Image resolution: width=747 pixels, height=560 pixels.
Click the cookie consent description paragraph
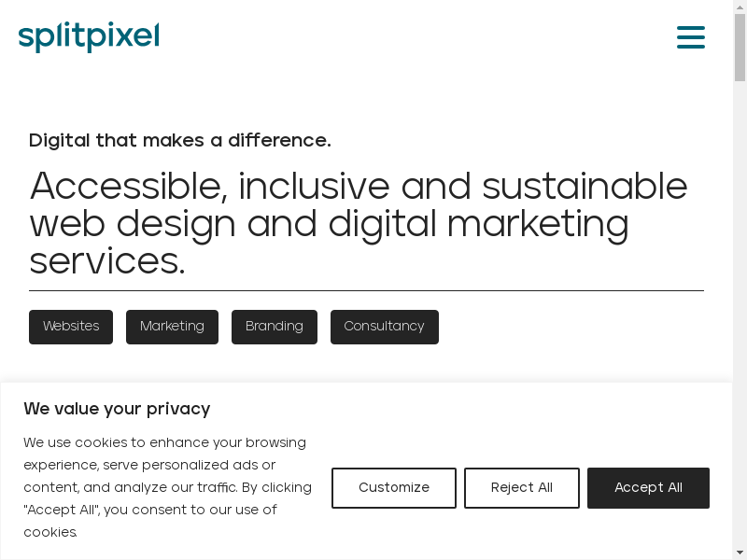(167, 487)
